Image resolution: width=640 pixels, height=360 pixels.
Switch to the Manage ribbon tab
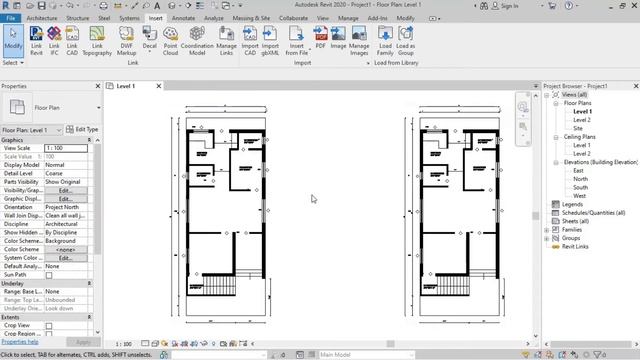coord(348,18)
